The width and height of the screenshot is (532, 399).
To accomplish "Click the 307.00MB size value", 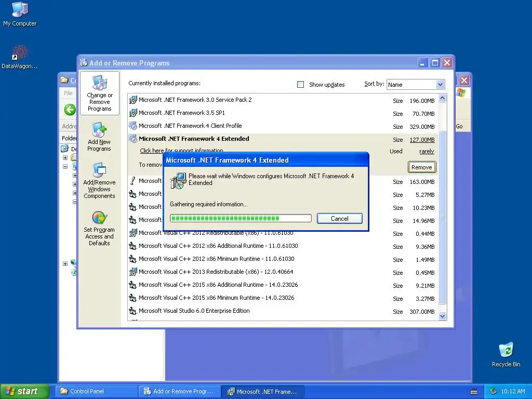I will coord(422,312).
